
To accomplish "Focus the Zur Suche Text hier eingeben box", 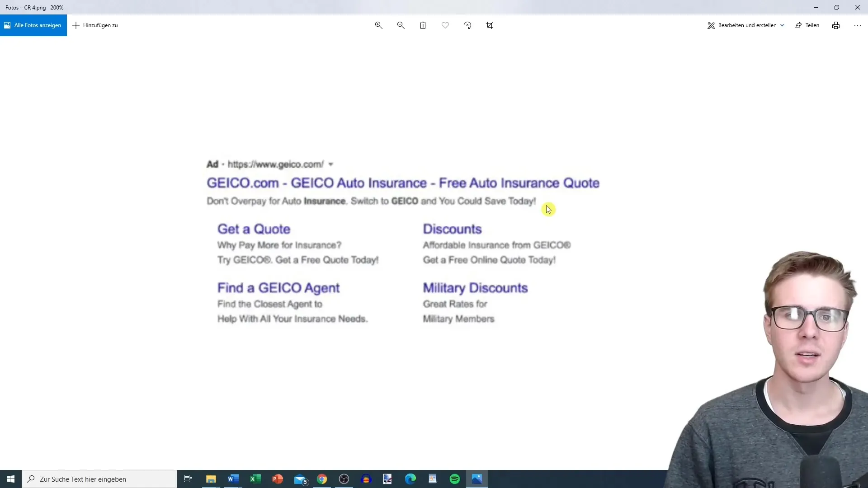I will click(99, 479).
